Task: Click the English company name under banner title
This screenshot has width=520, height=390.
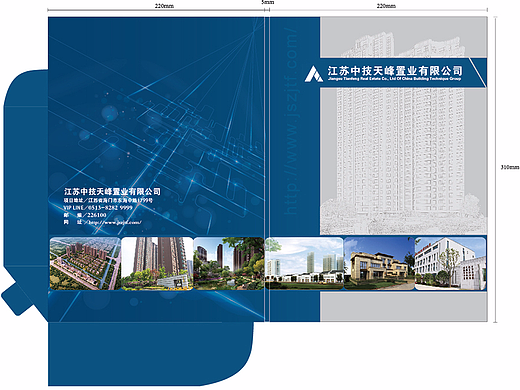Action: 395,79
